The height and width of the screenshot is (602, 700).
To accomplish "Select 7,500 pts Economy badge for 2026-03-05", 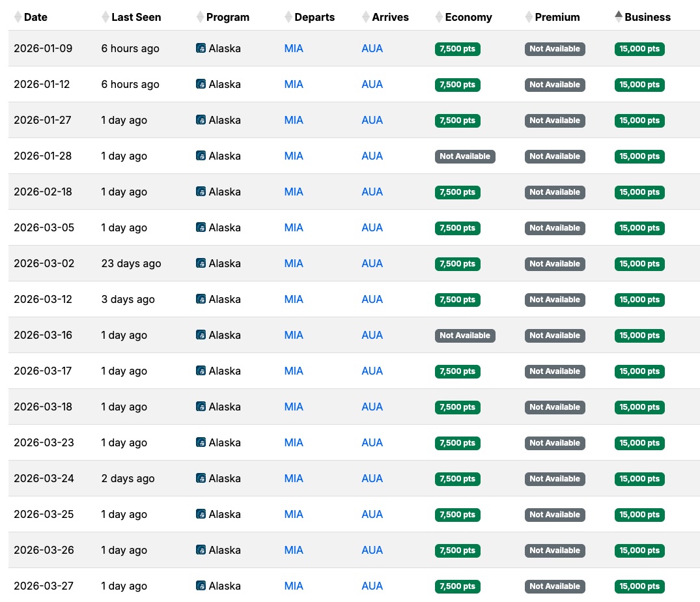I will 458,228.
